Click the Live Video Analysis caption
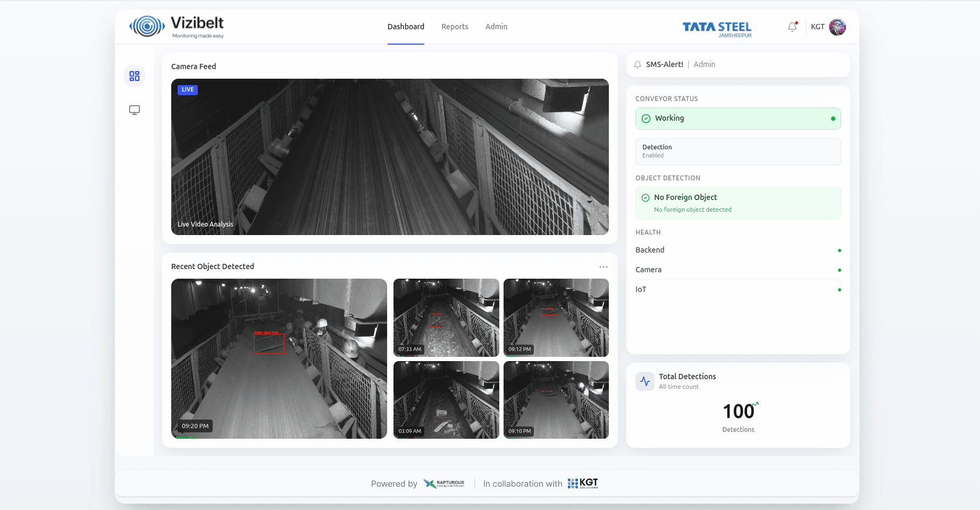980x510 pixels. coord(205,224)
